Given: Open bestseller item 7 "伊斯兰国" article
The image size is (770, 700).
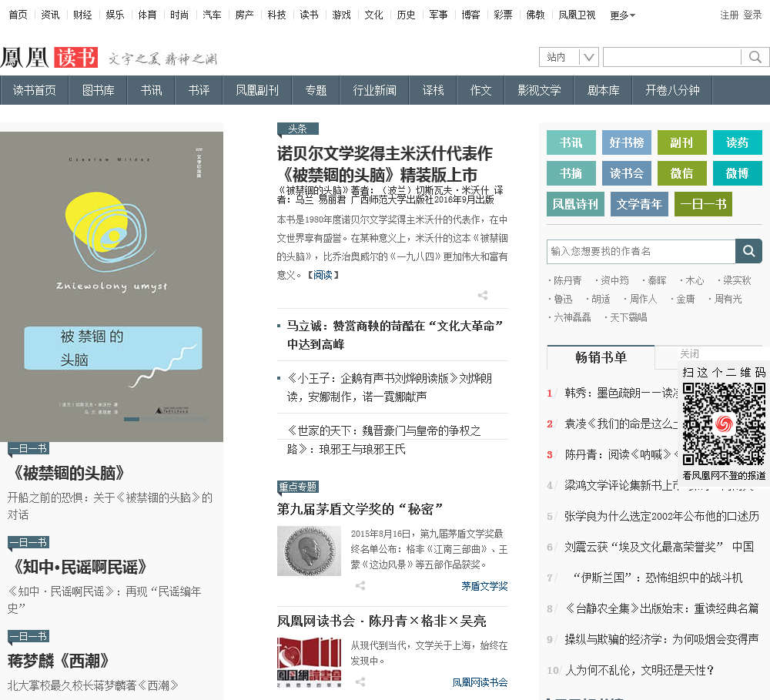Looking at the screenshot, I should (658, 578).
